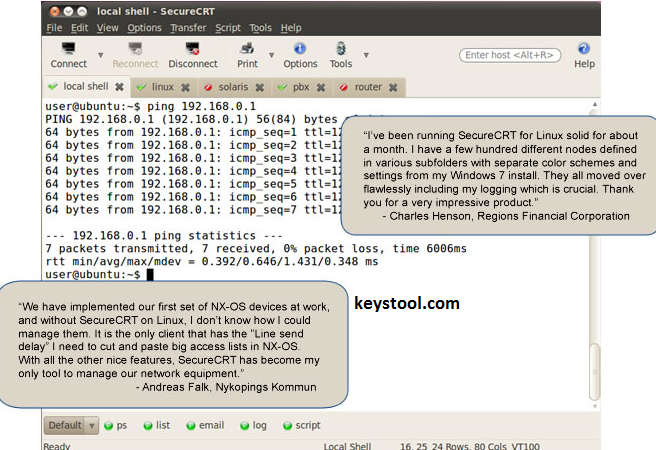The width and height of the screenshot is (656, 450).
Task: Close the solaris tab
Action: coord(260,87)
